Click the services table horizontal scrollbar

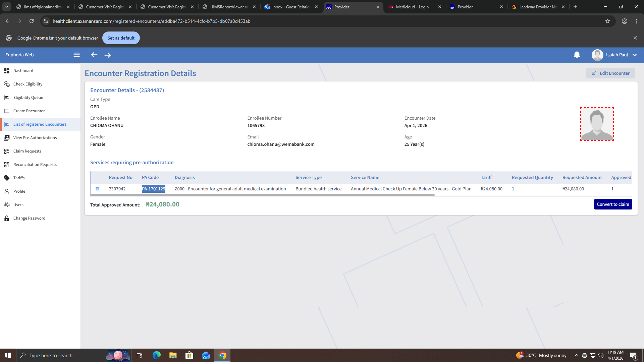262,195
